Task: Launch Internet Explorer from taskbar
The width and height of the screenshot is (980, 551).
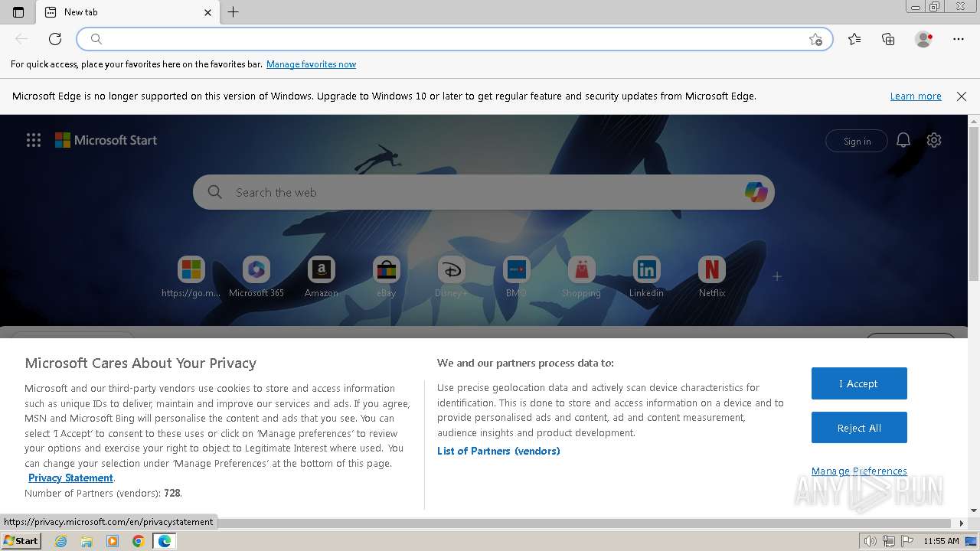Action: coord(61,541)
